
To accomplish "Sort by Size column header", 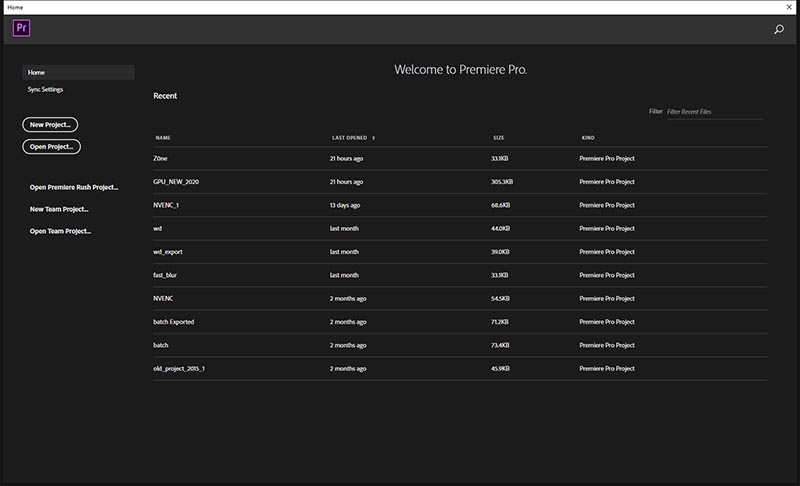I will [498, 138].
